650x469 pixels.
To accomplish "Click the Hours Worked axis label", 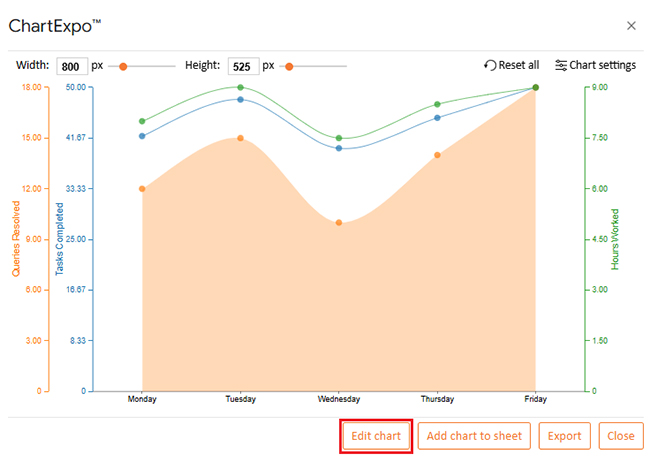I will (615, 239).
